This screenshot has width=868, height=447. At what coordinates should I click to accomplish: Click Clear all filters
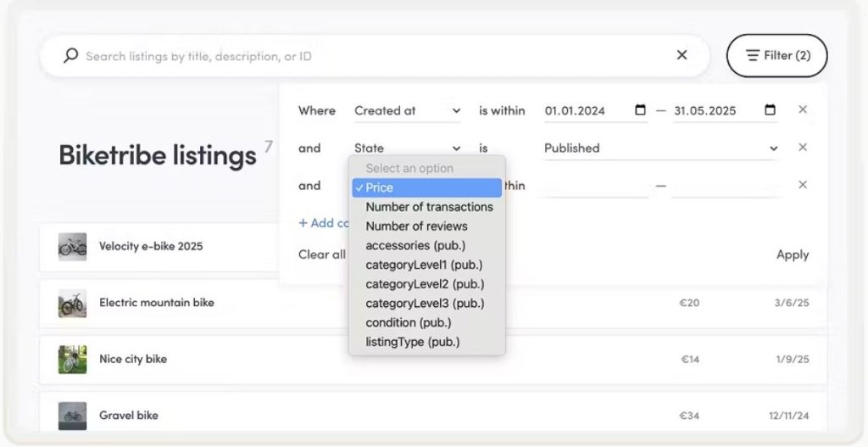pos(321,254)
